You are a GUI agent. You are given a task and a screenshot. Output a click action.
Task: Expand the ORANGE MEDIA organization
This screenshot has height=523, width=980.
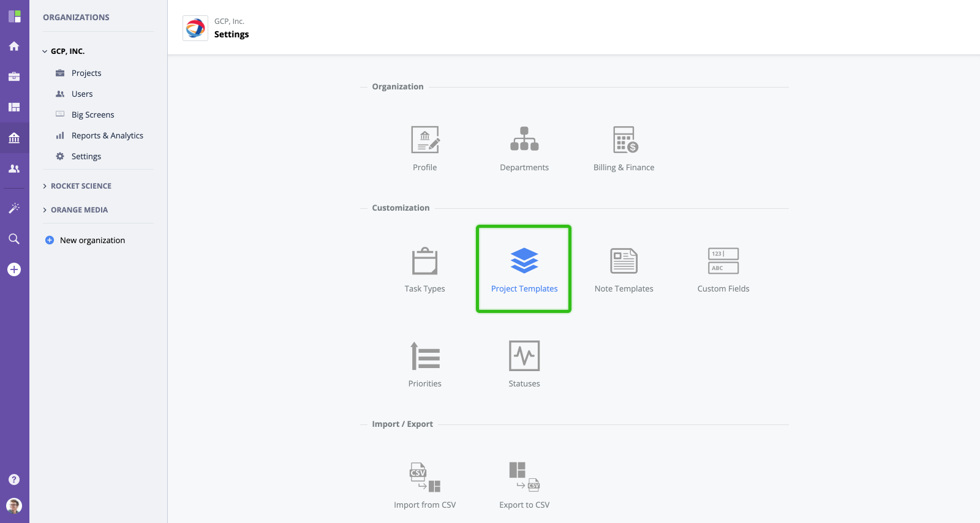click(x=45, y=210)
